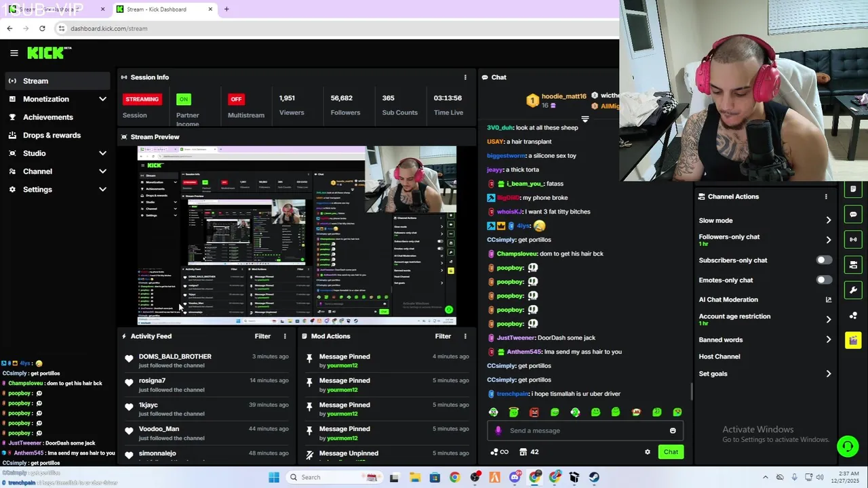Image resolution: width=868 pixels, height=488 pixels.
Task: Open Steam from the taskbar
Action: (x=594, y=477)
